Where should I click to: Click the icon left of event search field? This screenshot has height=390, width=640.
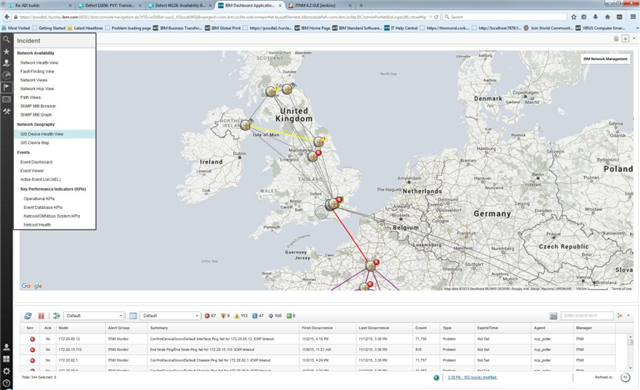click(553, 316)
